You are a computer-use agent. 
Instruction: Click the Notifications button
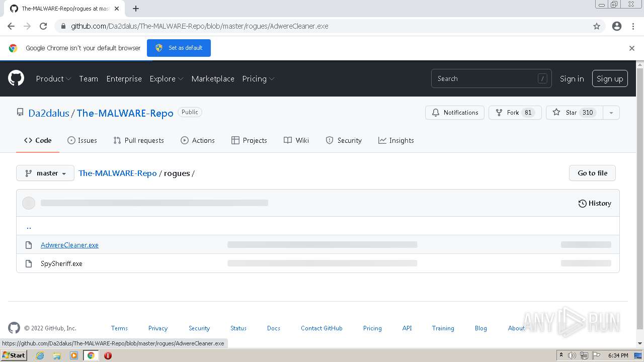[x=455, y=113]
